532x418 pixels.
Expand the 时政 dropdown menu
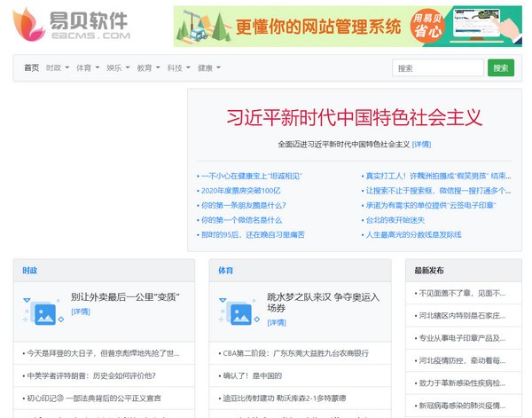coord(58,68)
